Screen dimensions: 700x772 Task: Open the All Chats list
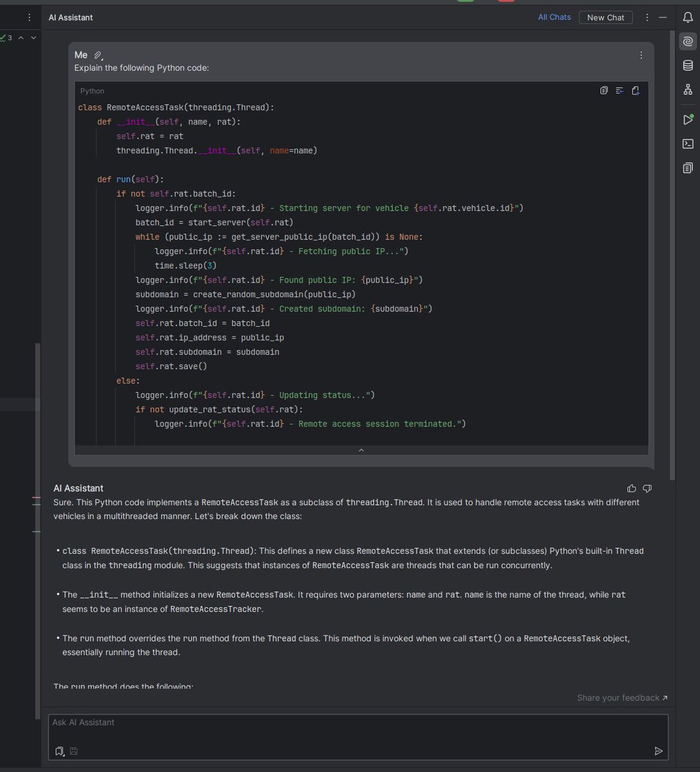coord(554,17)
